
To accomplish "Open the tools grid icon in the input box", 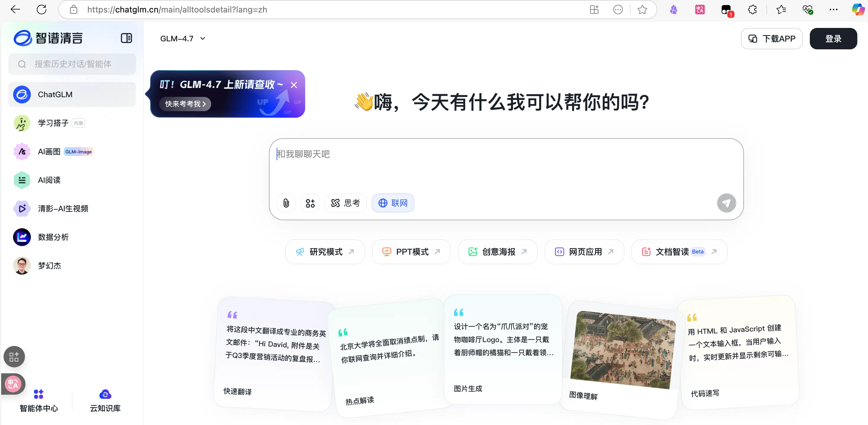I will pyautogui.click(x=310, y=203).
